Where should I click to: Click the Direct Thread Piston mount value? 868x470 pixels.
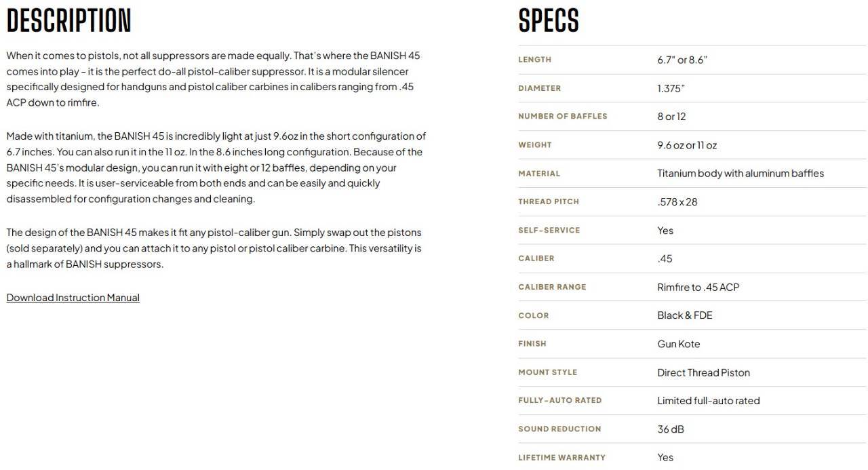[703, 372]
